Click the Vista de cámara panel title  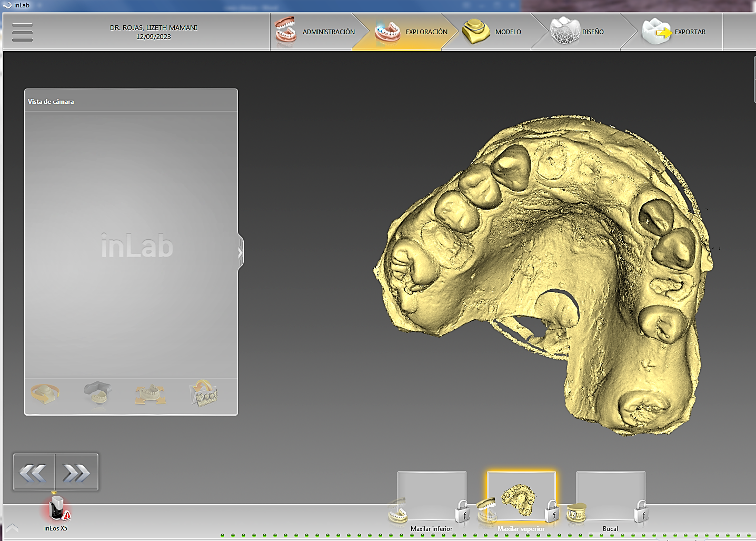click(x=51, y=101)
